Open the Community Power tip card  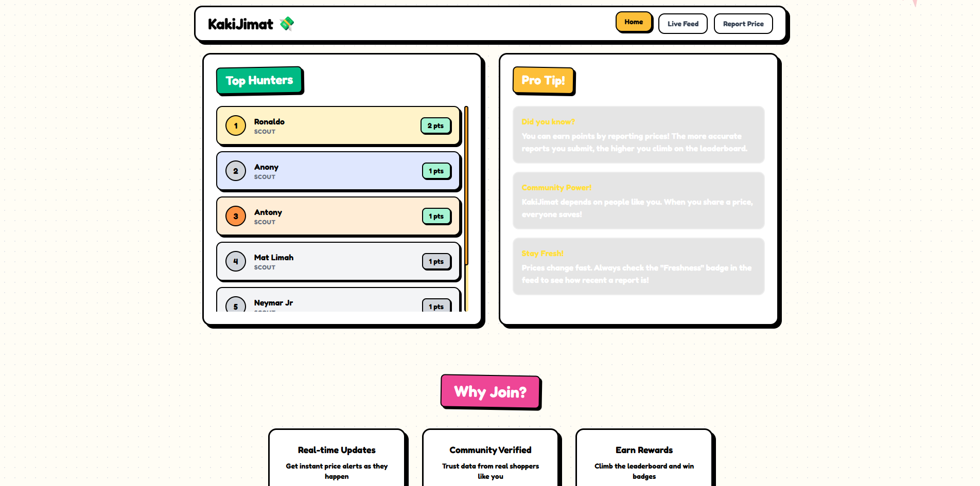(638, 201)
